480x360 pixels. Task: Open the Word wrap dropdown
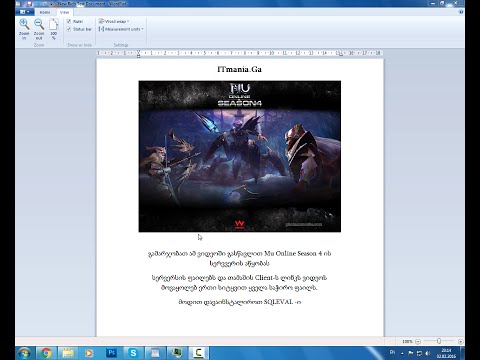114,21
